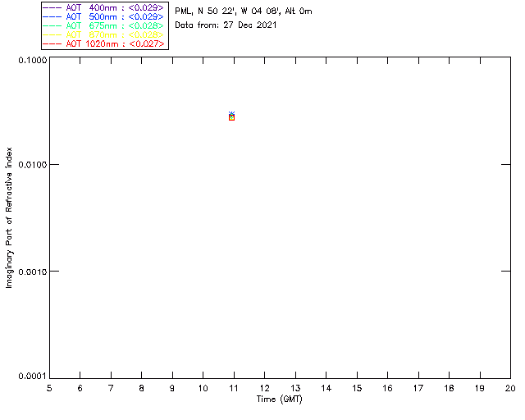Click the 'Imaginary Part of Refractive Index' axis title
This screenshot has height=420, width=525.
[9, 217]
